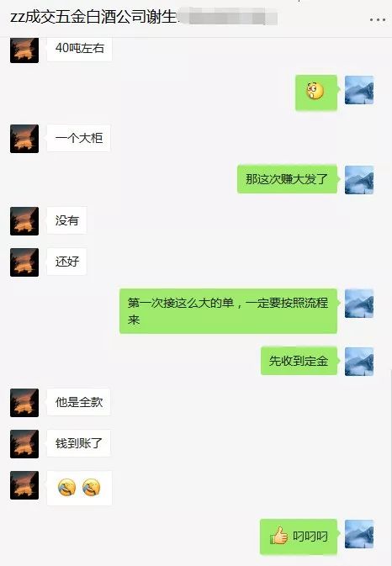Viewport: 392px width, 566px height.
Task: Select the '叼叼叼' green reply bubble
Action: tap(299, 537)
